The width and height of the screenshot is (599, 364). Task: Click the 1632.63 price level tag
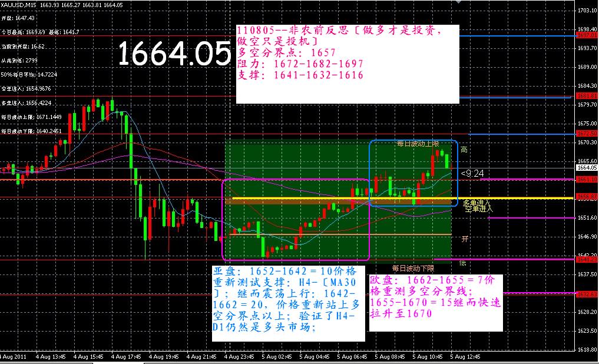[587, 293]
